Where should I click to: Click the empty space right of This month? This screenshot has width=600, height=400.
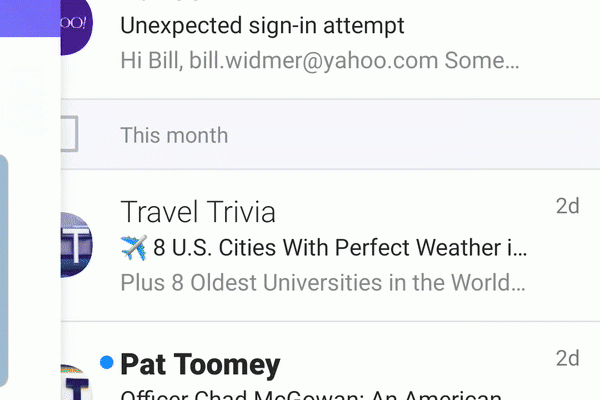(420, 135)
